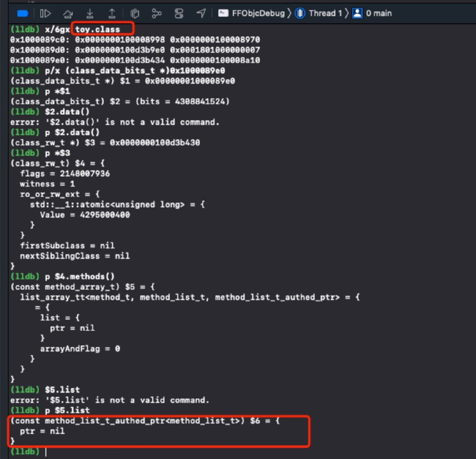This screenshot has width=476, height=459.
Task: Click the value '0x0000000100d3b434'
Action: [120, 60]
